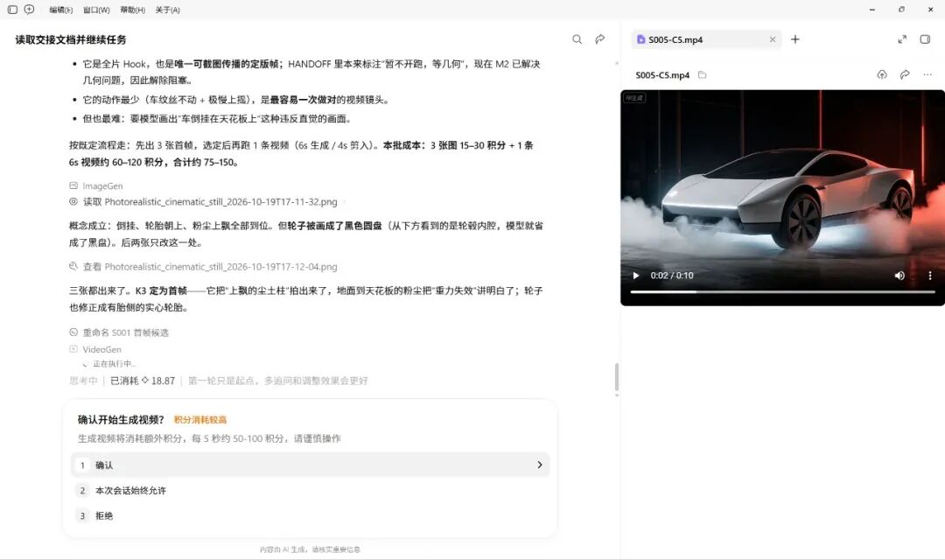Open the 读取 Photorealistic 11-32.png step

point(204,202)
